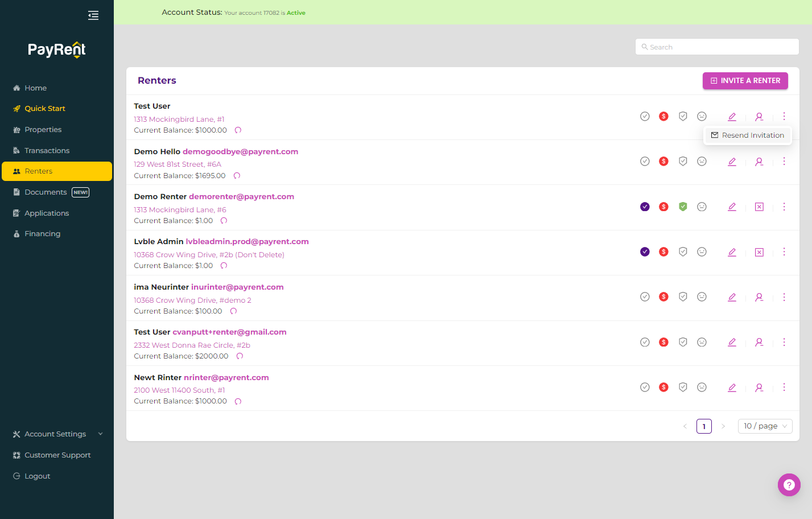Go to Properties in sidebar
This screenshot has width=812, height=519.
[43, 130]
